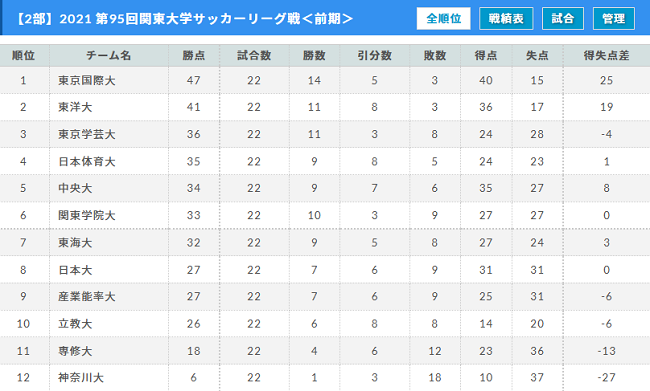
Task: Click the 得失点差 column header
Action: click(606, 56)
